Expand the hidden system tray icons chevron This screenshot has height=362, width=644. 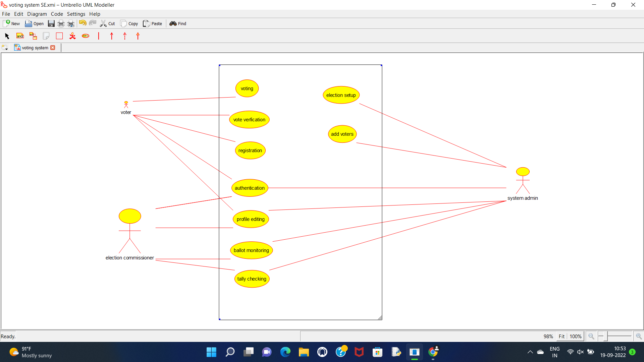pyautogui.click(x=530, y=352)
